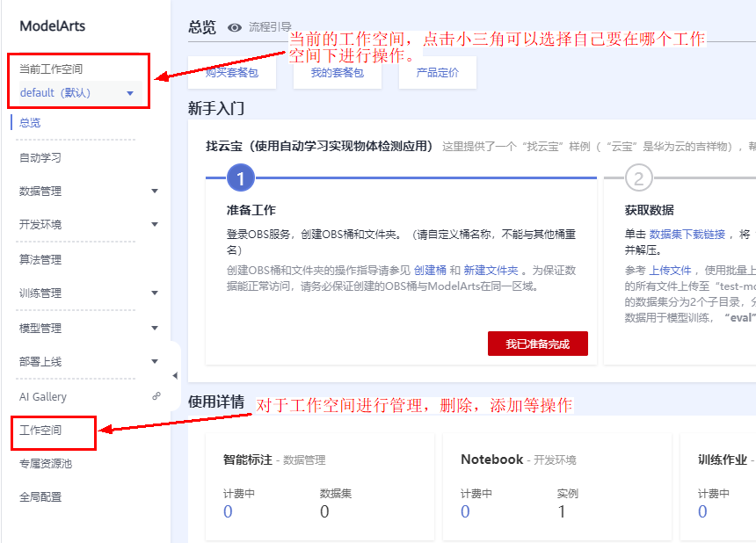Open 算法管理 in the sidebar
This screenshot has width=756, height=543.
(40, 260)
